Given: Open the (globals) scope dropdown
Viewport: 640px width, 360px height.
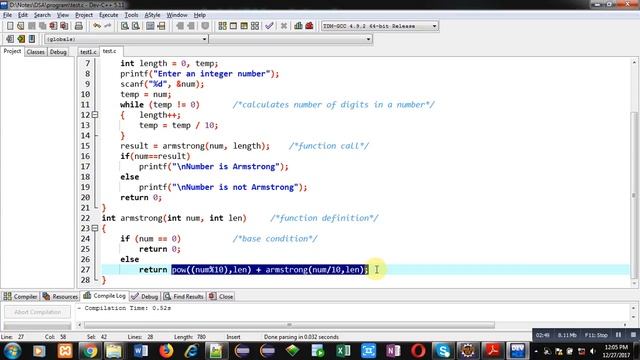Looking at the screenshot, I should coord(126,39).
